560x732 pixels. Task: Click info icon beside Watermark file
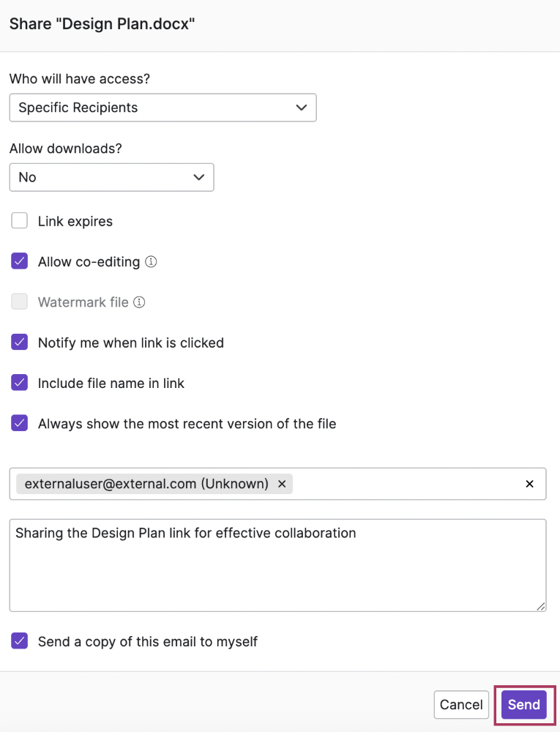click(x=139, y=302)
